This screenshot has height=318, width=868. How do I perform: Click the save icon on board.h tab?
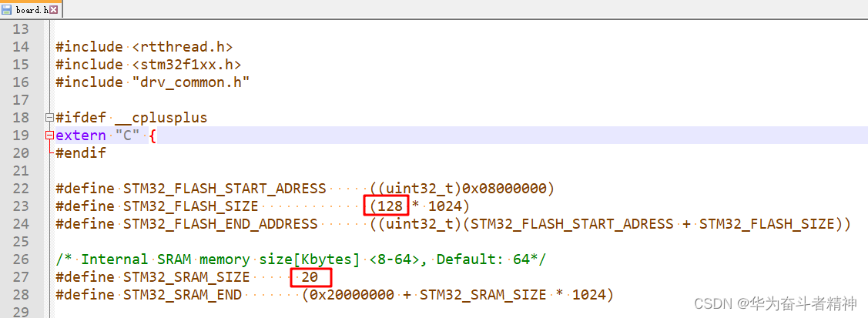tap(7, 9)
